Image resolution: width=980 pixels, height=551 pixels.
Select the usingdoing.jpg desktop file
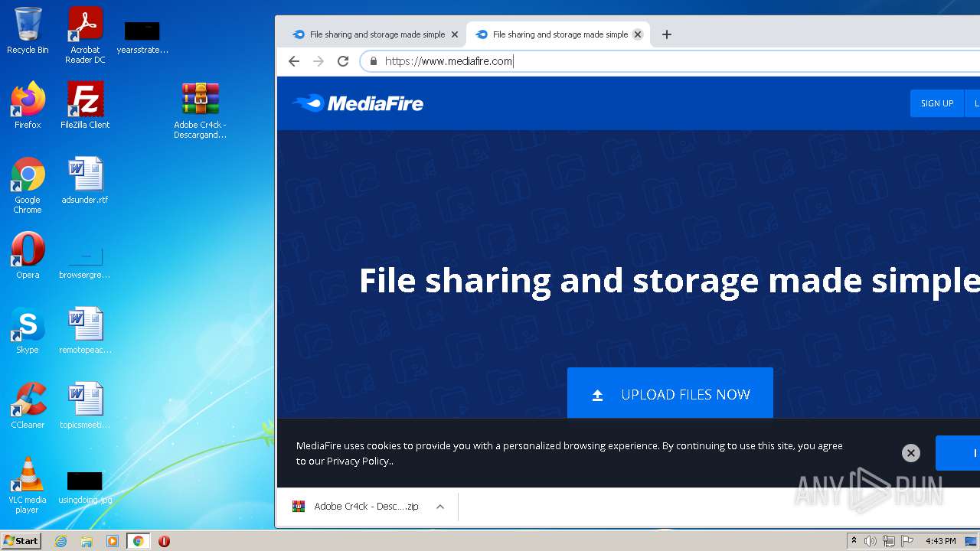pyautogui.click(x=85, y=487)
